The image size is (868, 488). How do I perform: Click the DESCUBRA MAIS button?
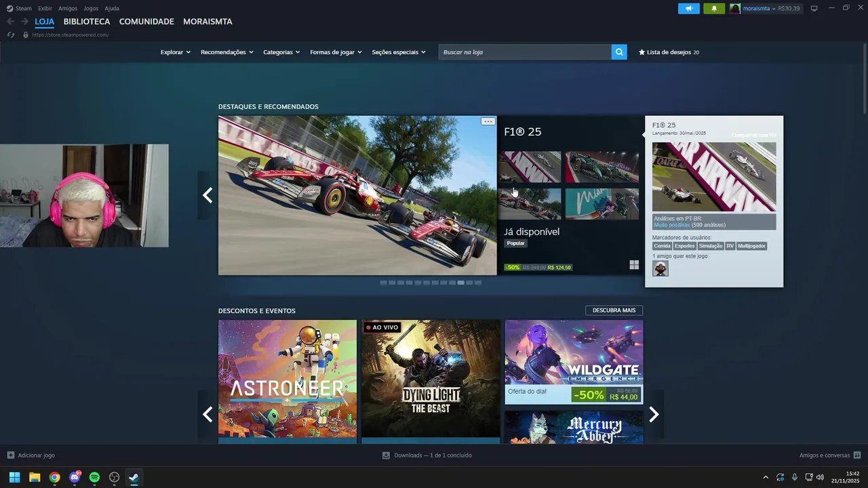(x=614, y=310)
